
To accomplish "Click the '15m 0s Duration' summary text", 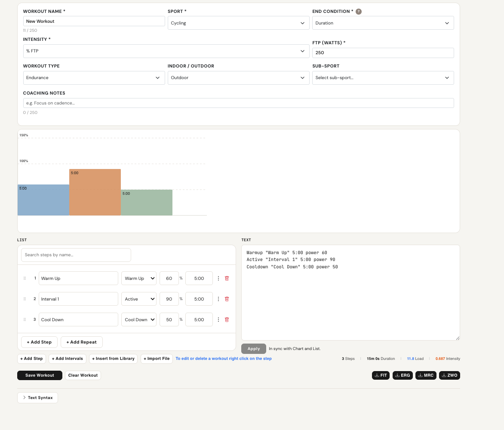I will (x=381, y=359).
